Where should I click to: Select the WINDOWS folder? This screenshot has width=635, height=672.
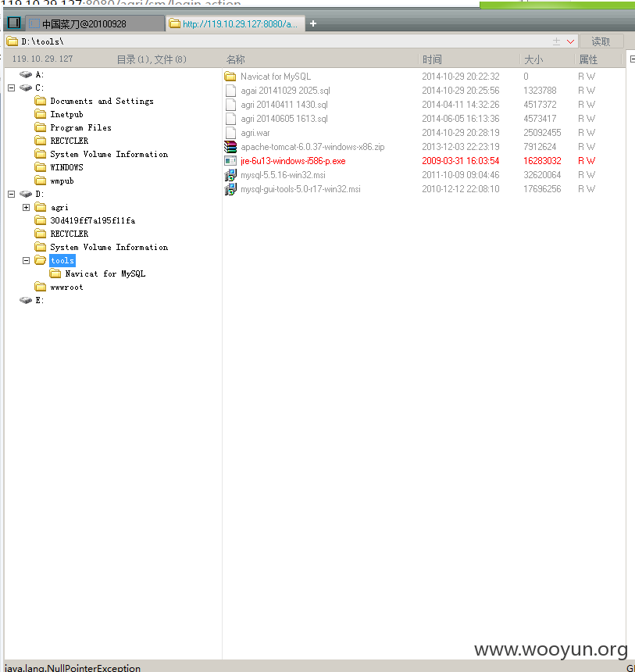(66, 167)
